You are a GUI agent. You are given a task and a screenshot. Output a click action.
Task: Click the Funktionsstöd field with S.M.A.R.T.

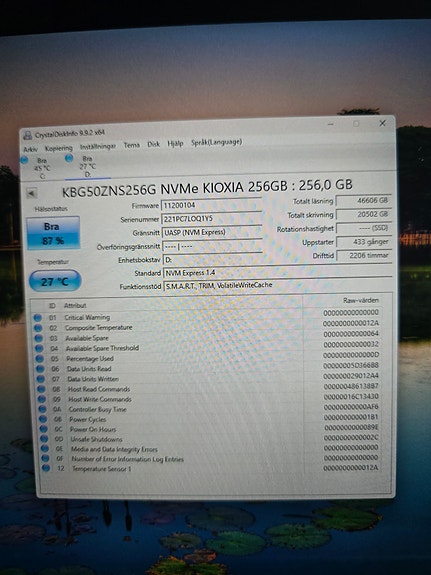pos(278,285)
